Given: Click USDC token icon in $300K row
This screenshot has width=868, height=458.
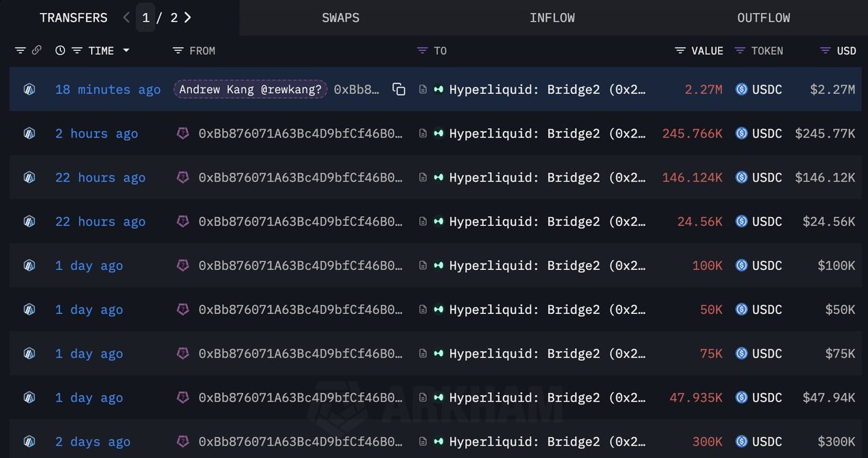Looking at the screenshot, I should point(741,442).
